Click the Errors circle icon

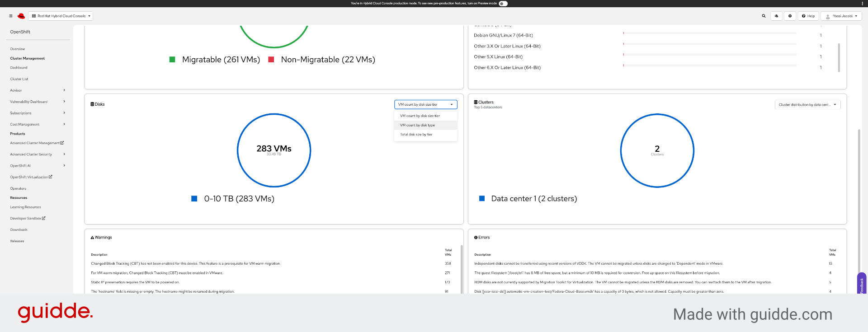(x=476, y=237)
